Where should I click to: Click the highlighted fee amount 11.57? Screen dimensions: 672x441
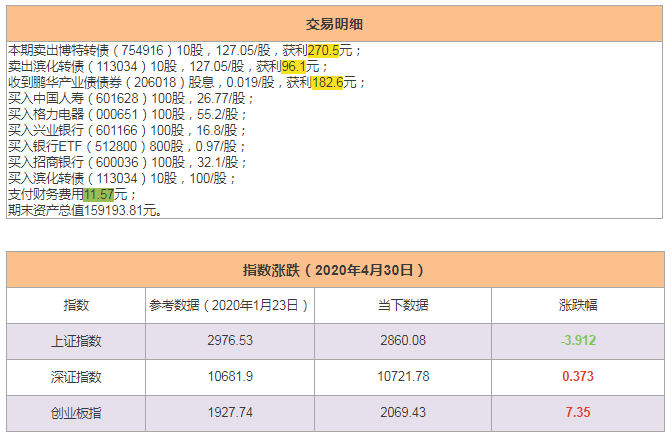99,195
